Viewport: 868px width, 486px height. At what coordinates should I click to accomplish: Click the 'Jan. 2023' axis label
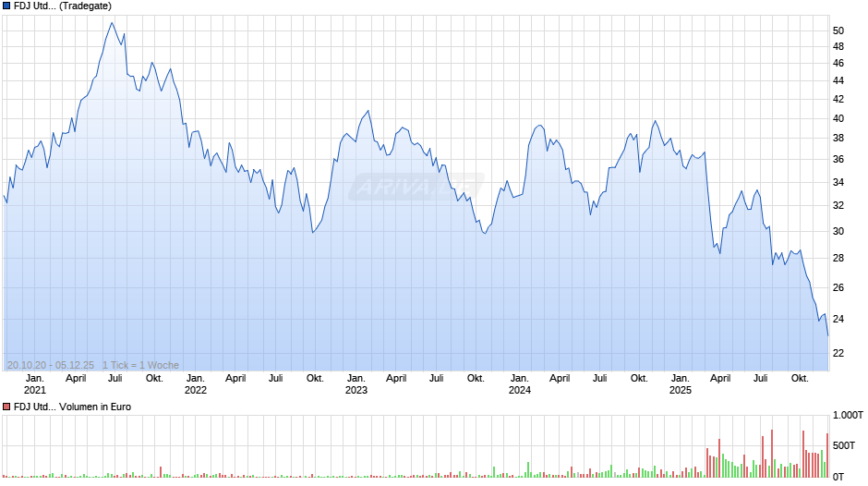pyautogui.click(x=356, y=384)
